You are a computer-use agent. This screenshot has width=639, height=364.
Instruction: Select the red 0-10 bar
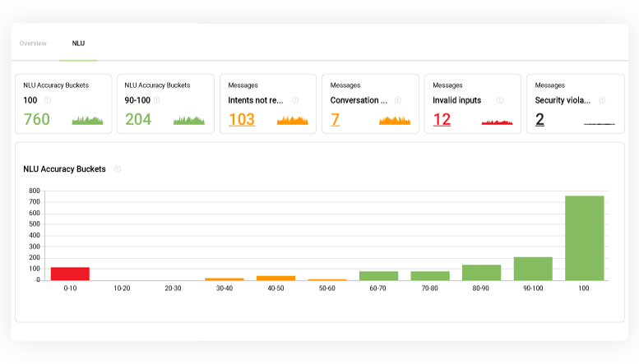tap(70, 274)
